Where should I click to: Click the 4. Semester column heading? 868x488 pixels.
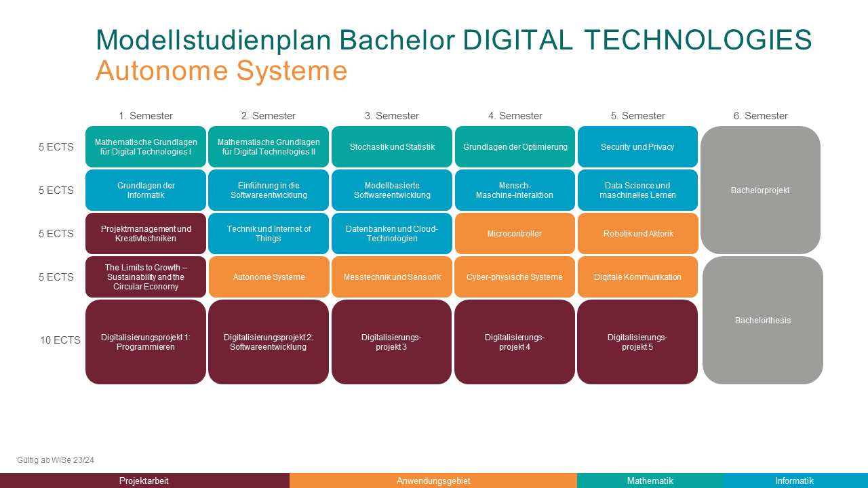[515, 116]
